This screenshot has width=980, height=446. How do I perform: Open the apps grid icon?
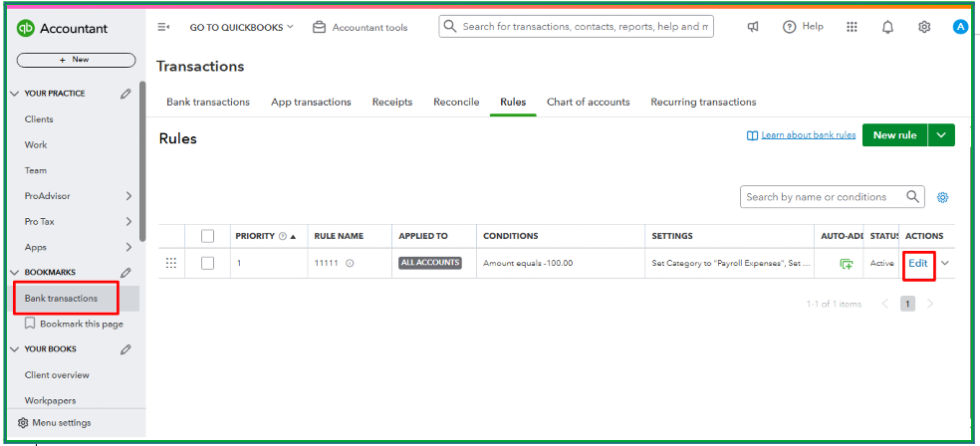[x=852, y=27]
